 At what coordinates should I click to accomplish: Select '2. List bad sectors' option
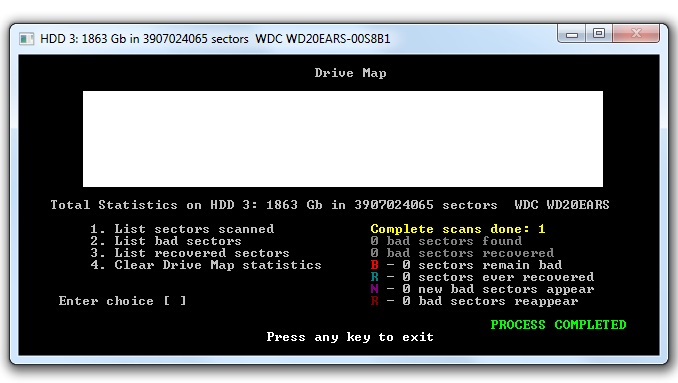click(166, 241)
